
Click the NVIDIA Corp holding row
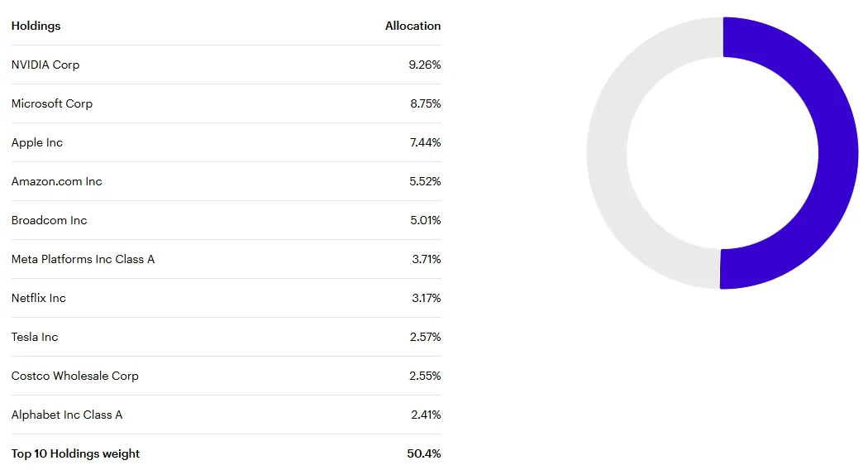click(x=226, y=65)
